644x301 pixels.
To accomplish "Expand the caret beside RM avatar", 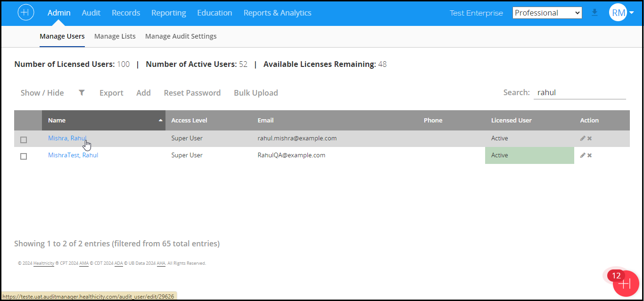I will (631, 13).
